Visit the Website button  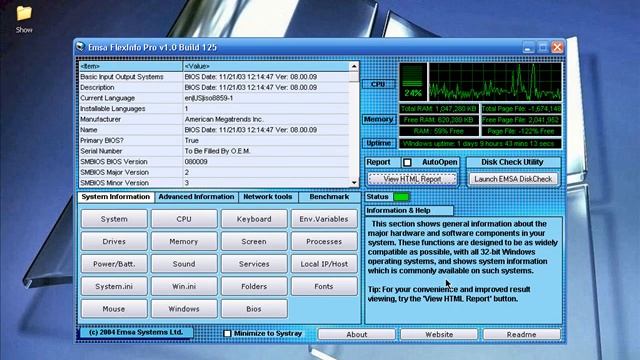click(x=439, y=334)
